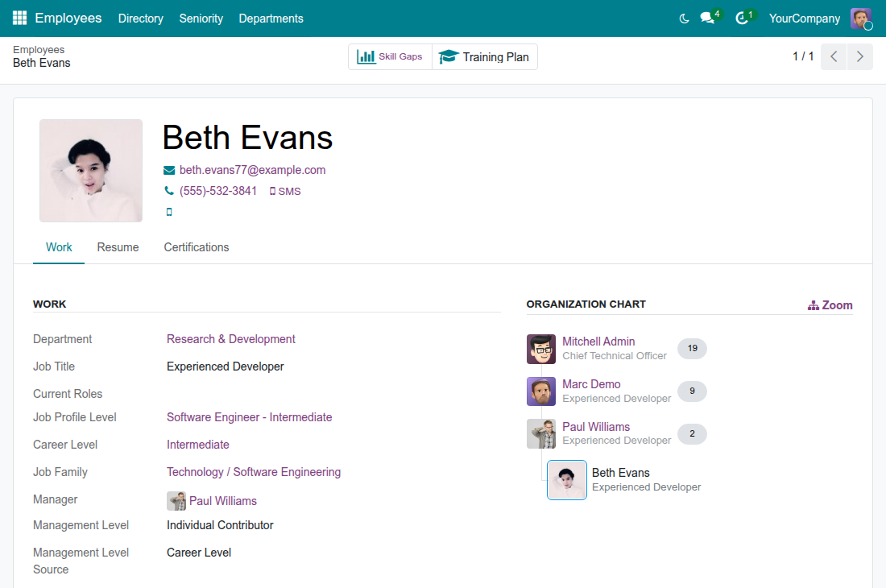
Task: Open the Directory menu
Action: pyautogui.click(x=141, y=19)
